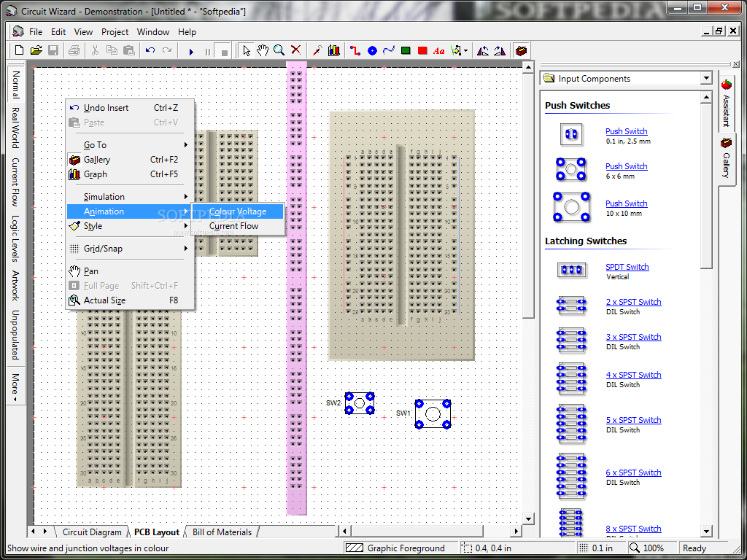
Task: Click the 6 x SPST Switch link
Action: click(x=633, y=472)
